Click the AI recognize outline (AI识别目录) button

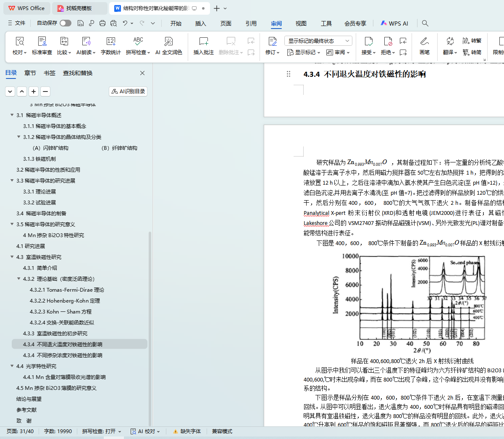point(128,91)
